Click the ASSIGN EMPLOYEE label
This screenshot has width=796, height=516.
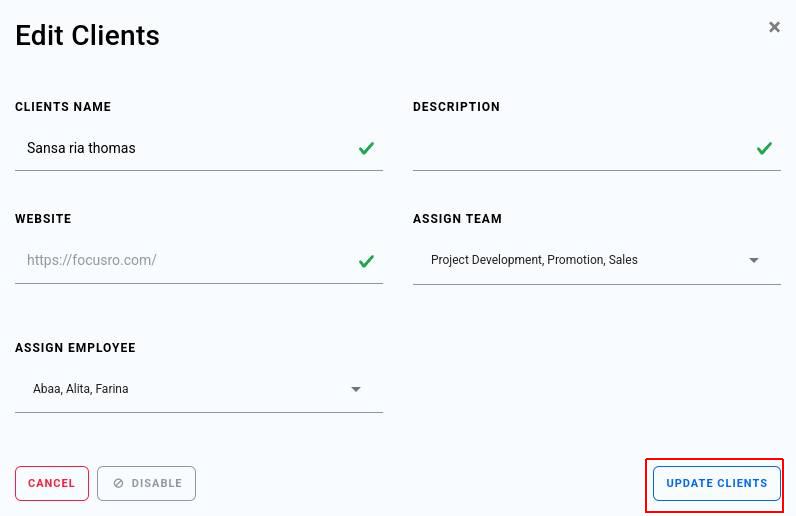click(x=75, y=348)
